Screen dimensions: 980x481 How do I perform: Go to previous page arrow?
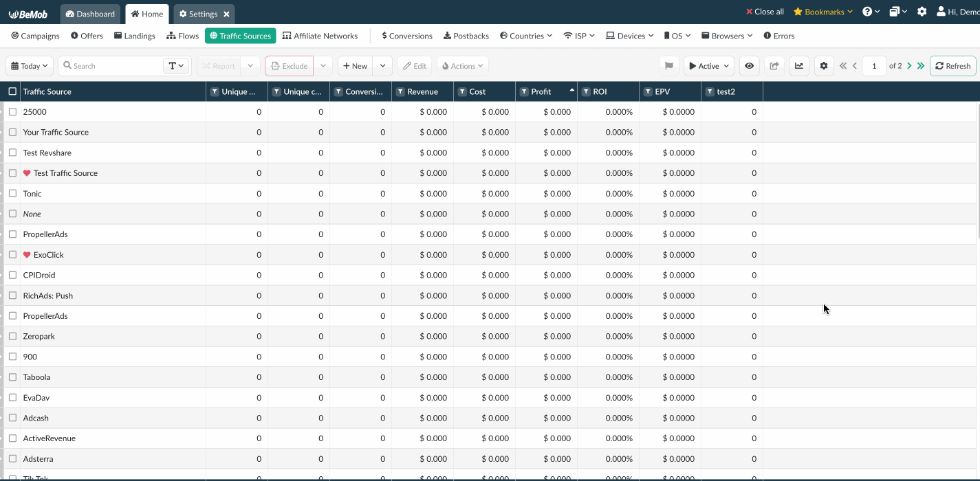(855, 66)
